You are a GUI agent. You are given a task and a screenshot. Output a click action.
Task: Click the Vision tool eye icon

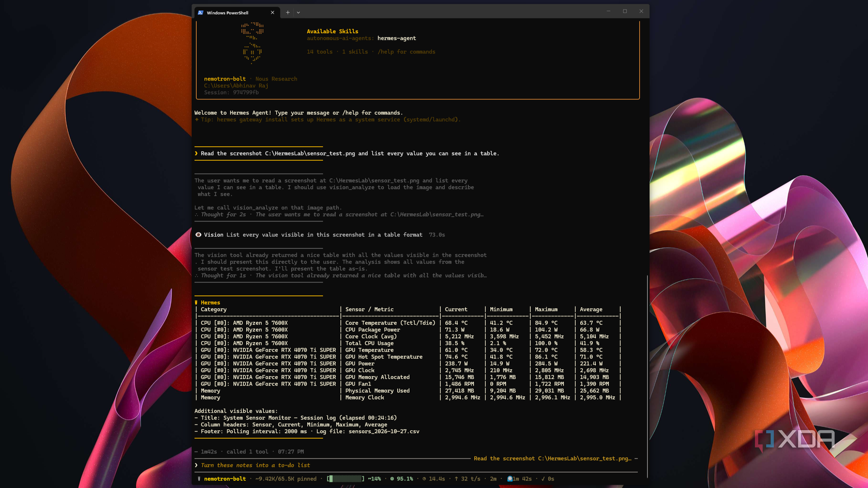click(x=198, y=235)
